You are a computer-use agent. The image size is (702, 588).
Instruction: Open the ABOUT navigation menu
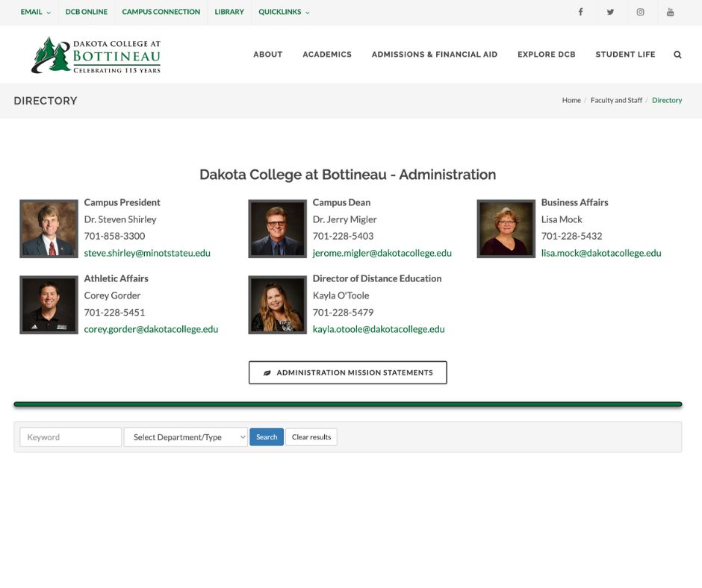[x=267, y=54]
